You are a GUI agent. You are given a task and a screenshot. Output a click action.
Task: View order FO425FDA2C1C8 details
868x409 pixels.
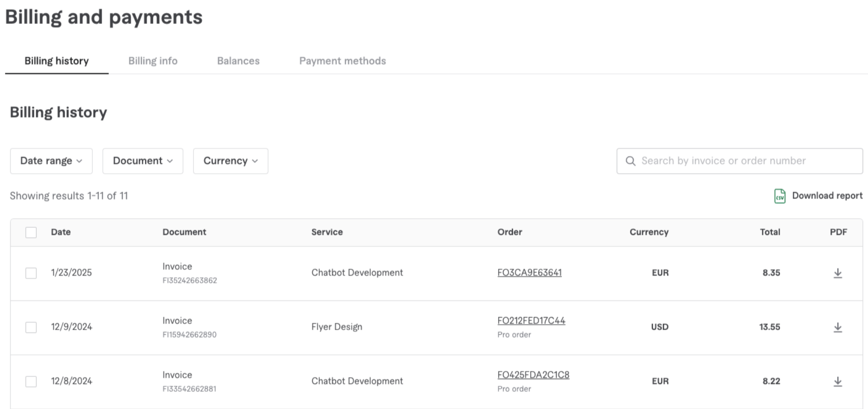click(x=533, y=375)
